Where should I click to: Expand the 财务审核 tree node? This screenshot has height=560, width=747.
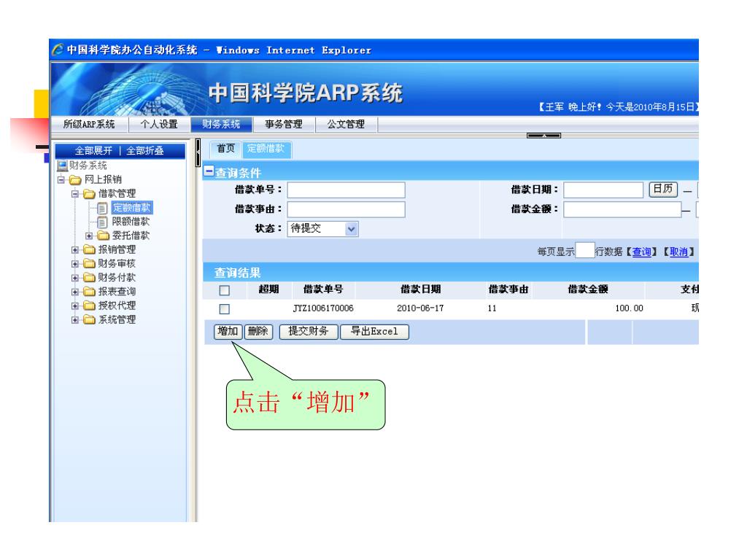tap(75, 264)
